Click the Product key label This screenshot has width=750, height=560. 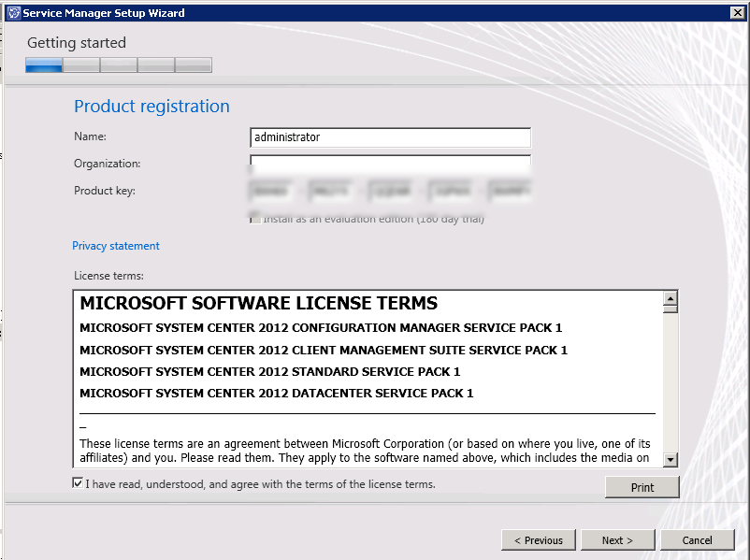point(105,191)
